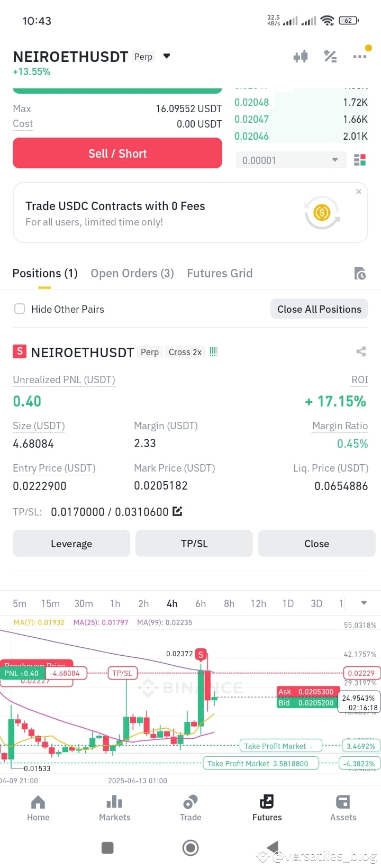This screenshot has width=381, height=868.
Task: Expand the NEIROETHUSDT pair selector arrow
Action: coord(167,56)
